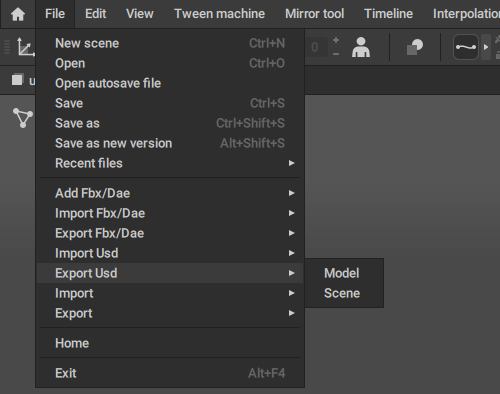Screen dimensions: 500x394
Task: Click the plus increment button
Action: coord(336,40)
